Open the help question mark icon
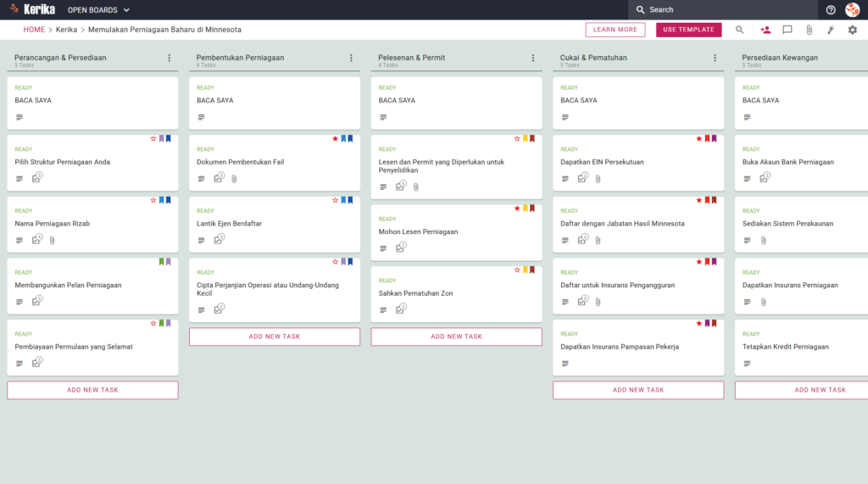 (x=831, y=10)
